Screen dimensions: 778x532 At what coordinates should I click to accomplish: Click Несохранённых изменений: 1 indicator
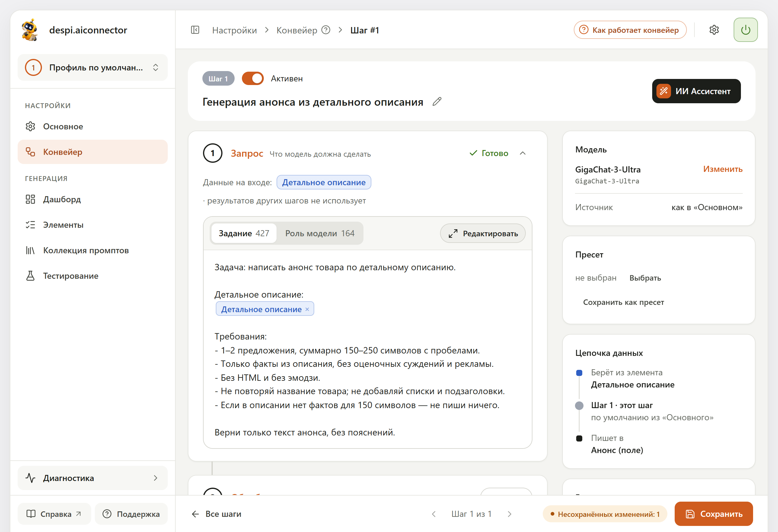[605, 514]
